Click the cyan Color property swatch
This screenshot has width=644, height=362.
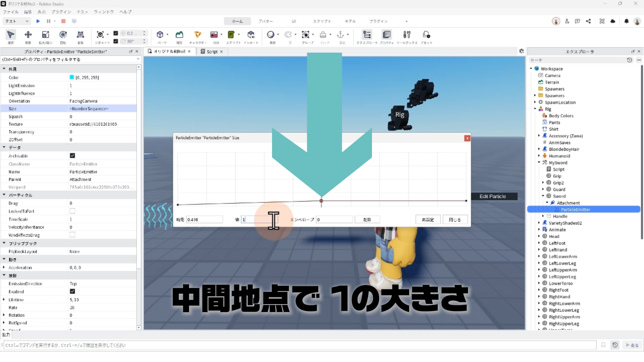[71, 77]
